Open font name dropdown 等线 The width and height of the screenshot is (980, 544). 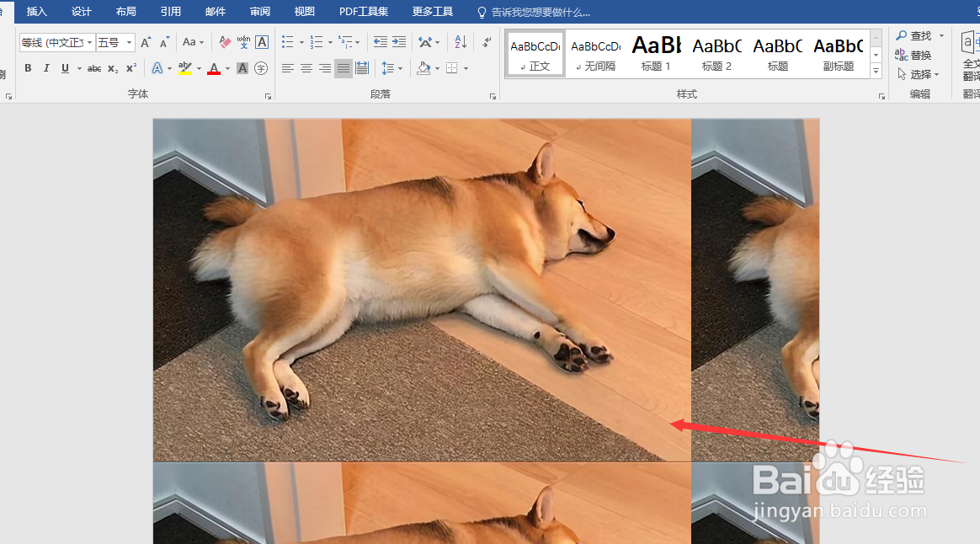tap(89, 42)
